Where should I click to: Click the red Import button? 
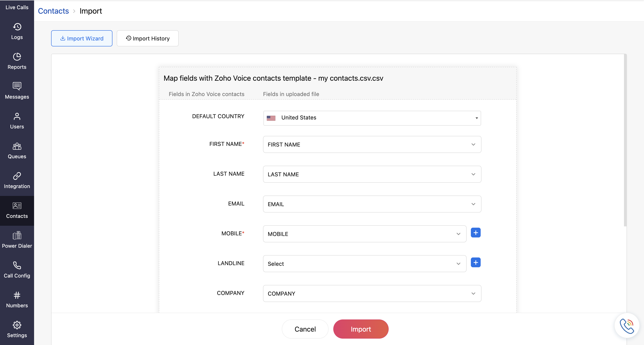[x=361, y=329]
